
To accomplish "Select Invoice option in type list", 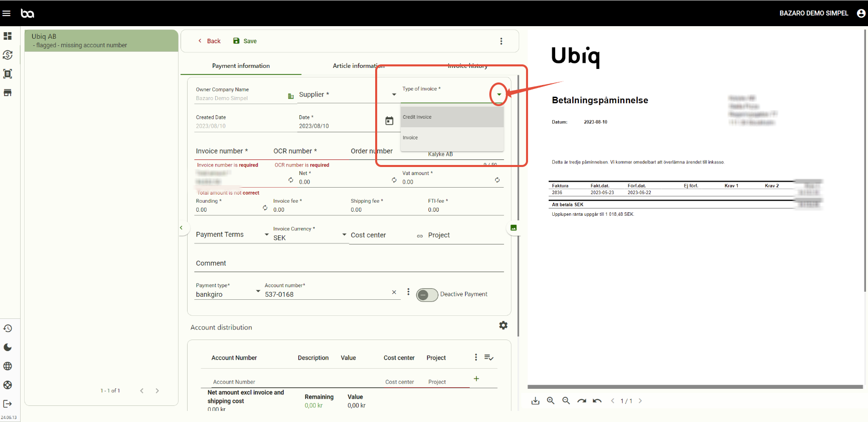I will coord(452,138).
